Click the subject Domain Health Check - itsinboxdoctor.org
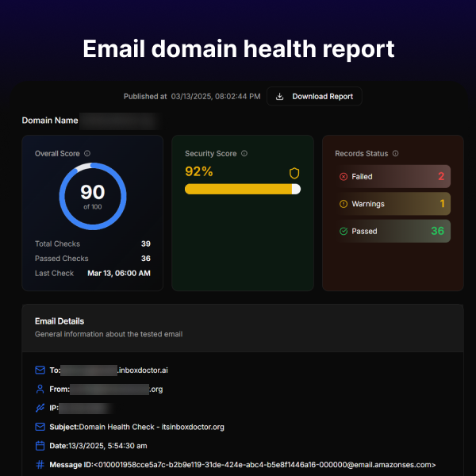 click(x=152, y=427)
